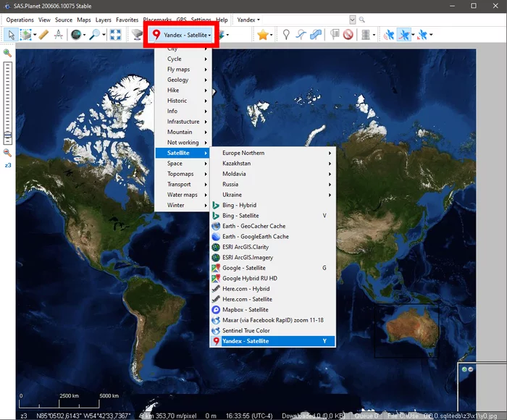
Task: Expand the Cycle maps submenu
Action: (x=183, y=59)
